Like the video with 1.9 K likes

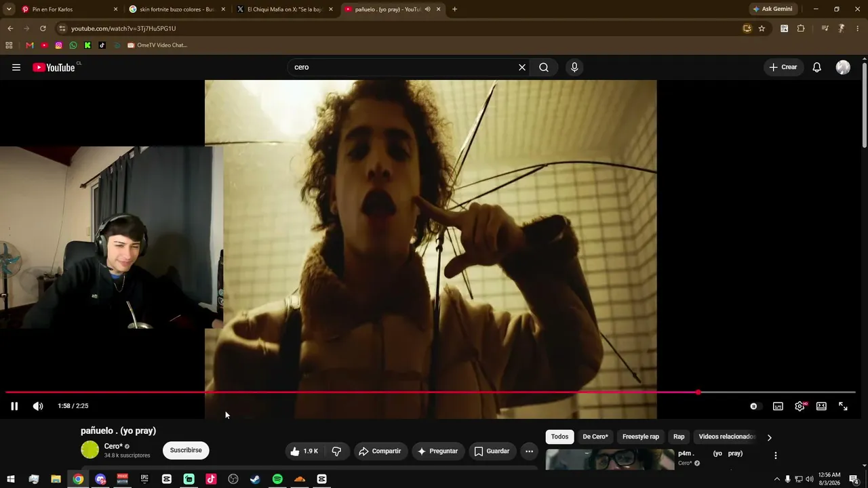coord(304,451)
